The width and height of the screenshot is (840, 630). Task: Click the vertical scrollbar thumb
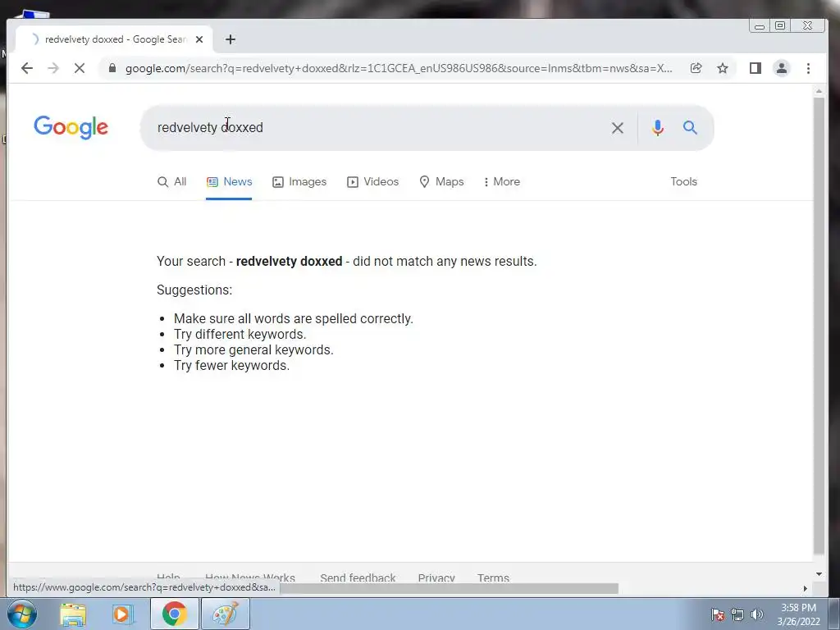point(819,326)
